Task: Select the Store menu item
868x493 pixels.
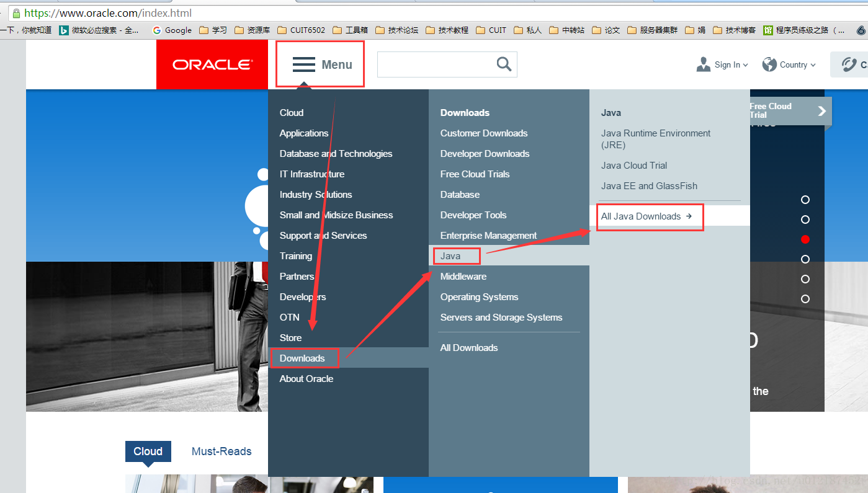Action: click(291, 338)
